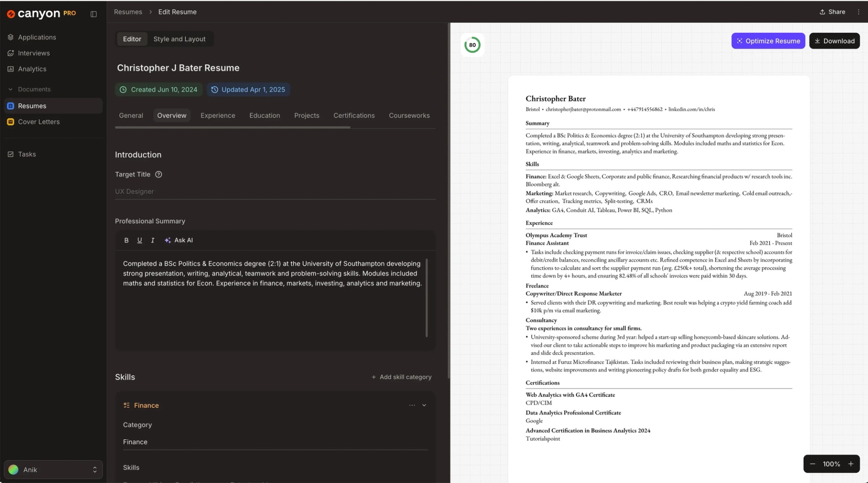Image resolution: width=868 pixels, height=483 pixels.
Task: Collapse sidebar with panel toggle icon
Action: click(94, 14)
